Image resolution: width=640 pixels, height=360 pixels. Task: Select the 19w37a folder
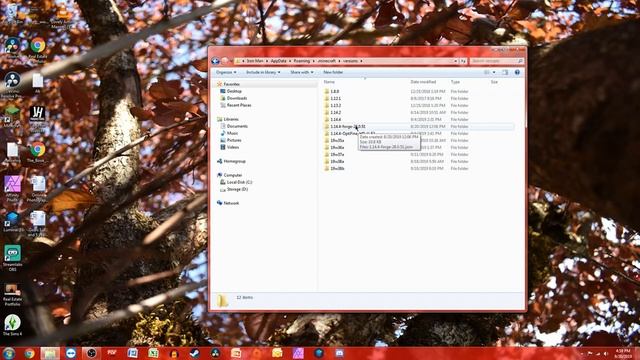337,154
